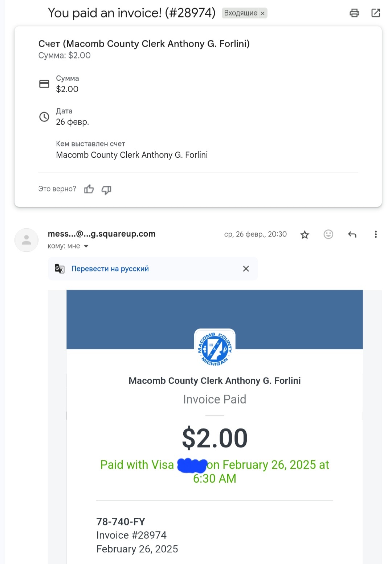The image size is (392, 564).
Task: Click the Invoice #28974 text
Action: pos(131,535)
